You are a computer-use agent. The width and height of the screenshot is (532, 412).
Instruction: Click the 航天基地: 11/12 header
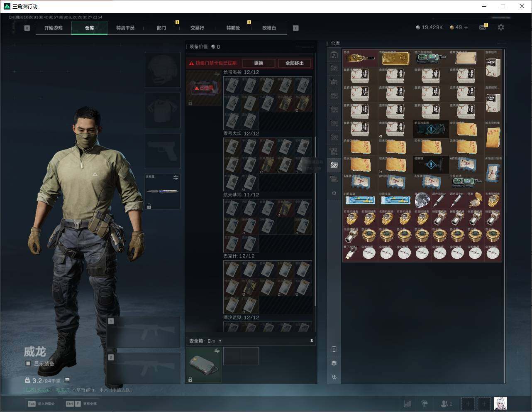pos(241,195)
